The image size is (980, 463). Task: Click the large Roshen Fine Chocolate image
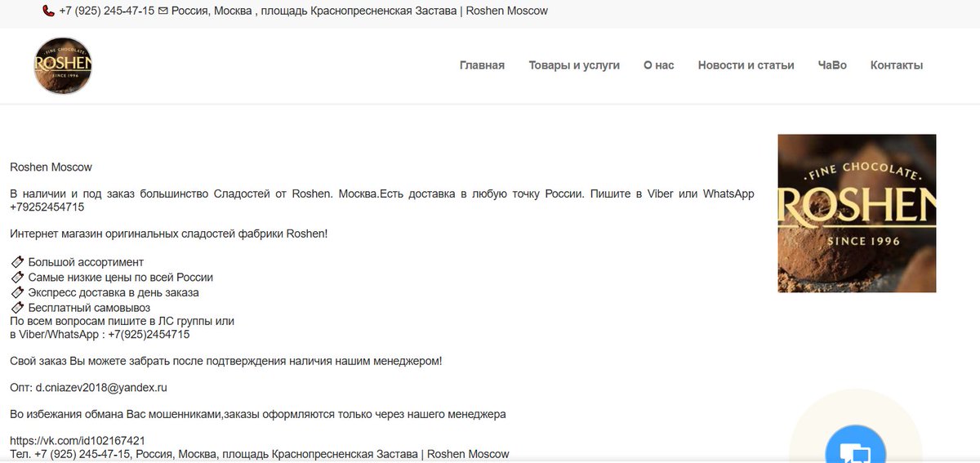click(857, 213)
